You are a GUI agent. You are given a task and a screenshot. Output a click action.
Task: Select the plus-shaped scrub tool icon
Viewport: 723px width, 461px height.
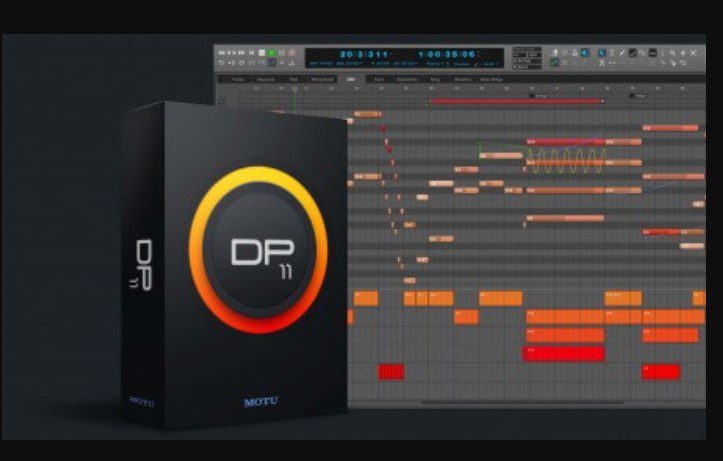tap(683, 53)
